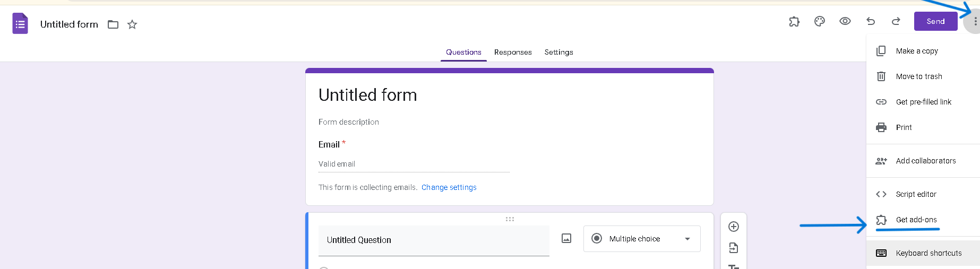
Task: Preview form with the eye icon
Action: pyautogui.click(x=845, y=21)
